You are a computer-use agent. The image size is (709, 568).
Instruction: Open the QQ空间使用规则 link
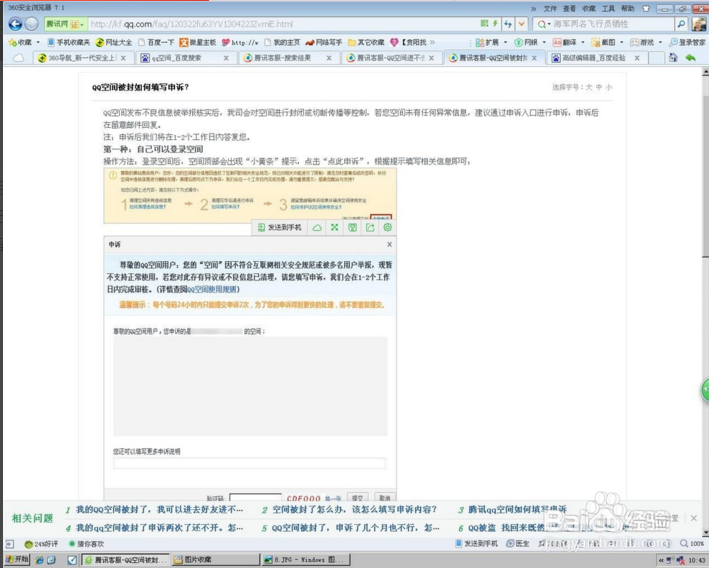coord(212,289)
